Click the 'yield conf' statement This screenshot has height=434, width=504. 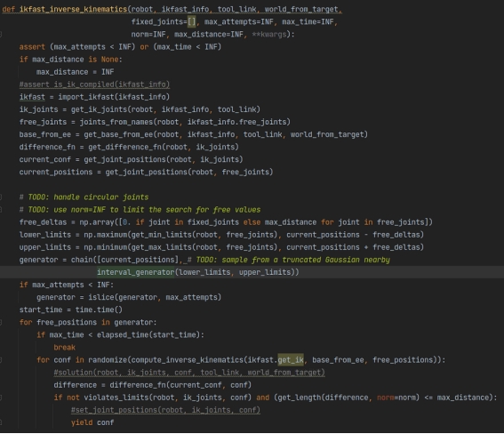(92, 423)
